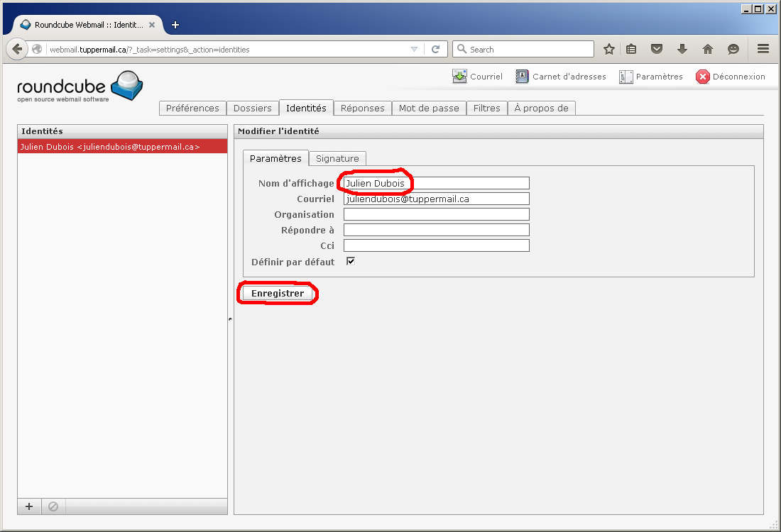
Task: Open the Filtres settings tab
Action: point(486,108)
